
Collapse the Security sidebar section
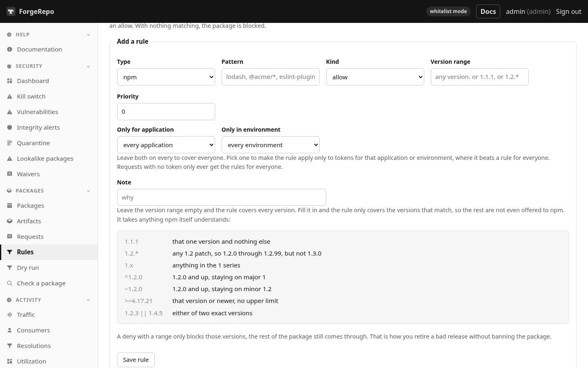pos(89,66)
